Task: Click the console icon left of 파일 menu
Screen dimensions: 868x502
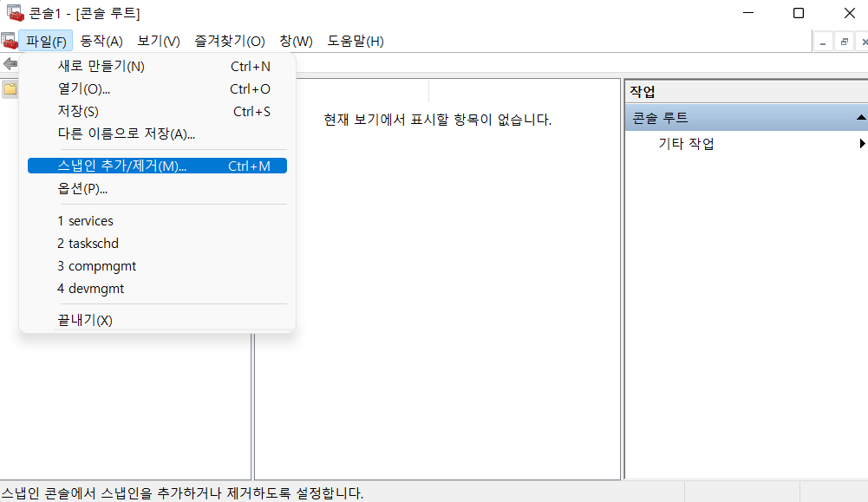Action: 10,41
